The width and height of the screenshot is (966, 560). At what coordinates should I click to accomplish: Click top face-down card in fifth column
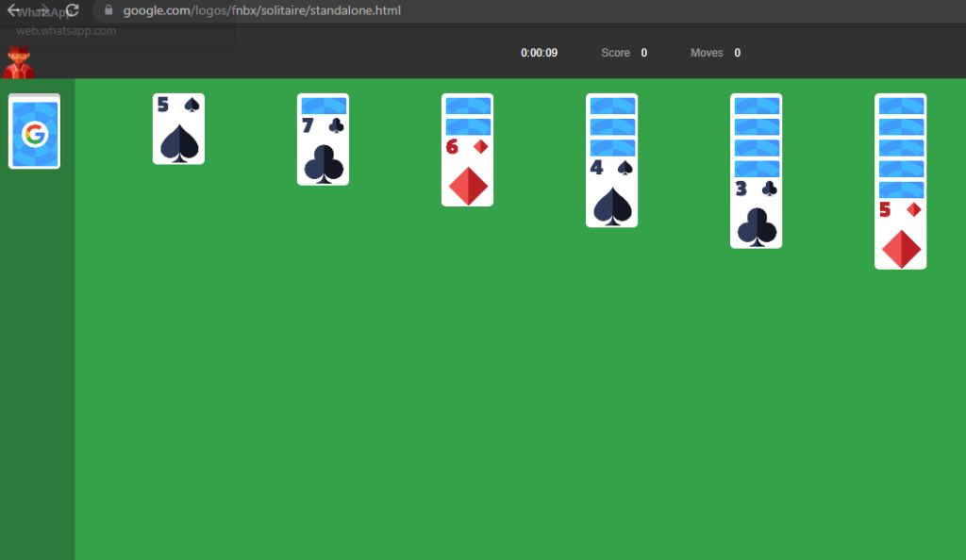756,104
